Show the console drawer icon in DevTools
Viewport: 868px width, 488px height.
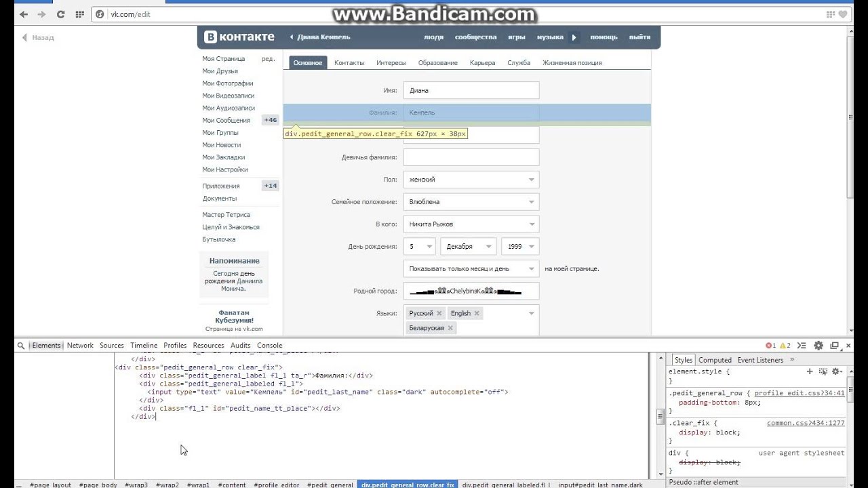803,346
